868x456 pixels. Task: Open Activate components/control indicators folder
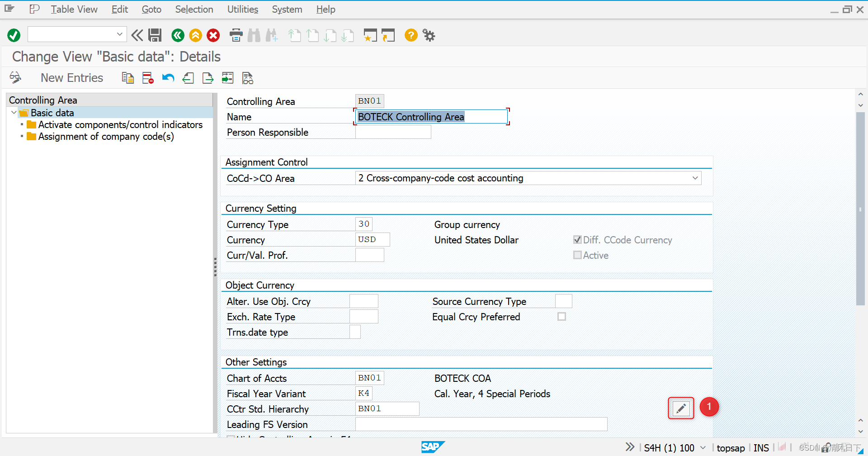120,124
